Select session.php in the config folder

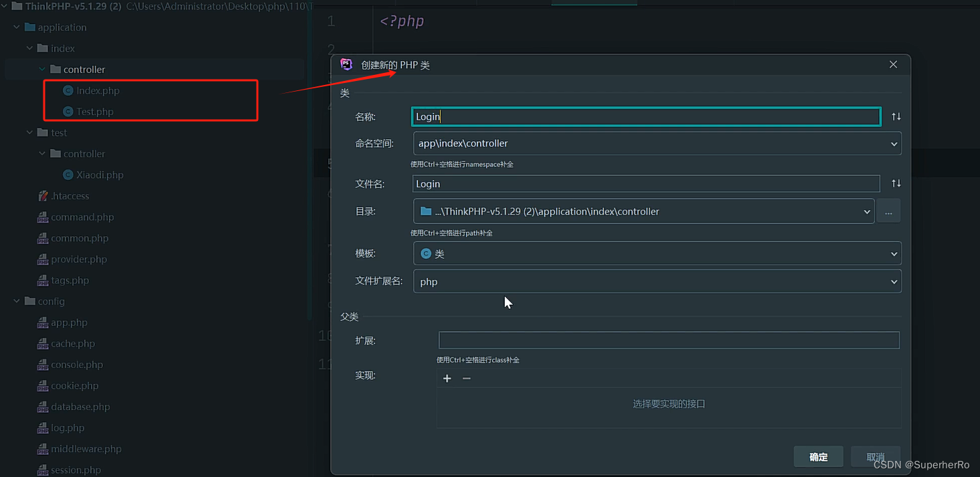(76, 470)
